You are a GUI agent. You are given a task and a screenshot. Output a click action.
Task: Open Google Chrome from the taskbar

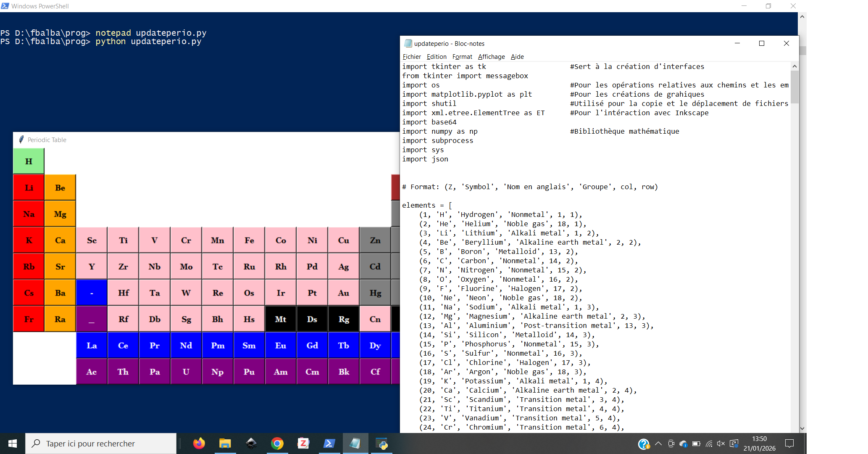(277, 443)
